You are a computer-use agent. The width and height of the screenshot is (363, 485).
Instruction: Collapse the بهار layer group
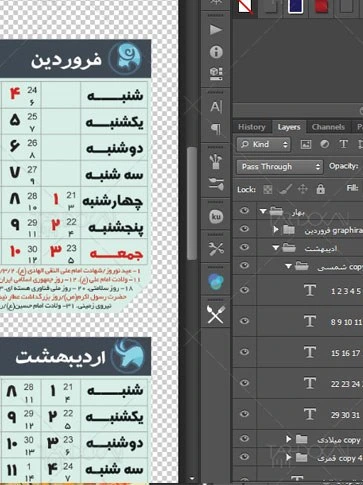click(x=263, y=211)
